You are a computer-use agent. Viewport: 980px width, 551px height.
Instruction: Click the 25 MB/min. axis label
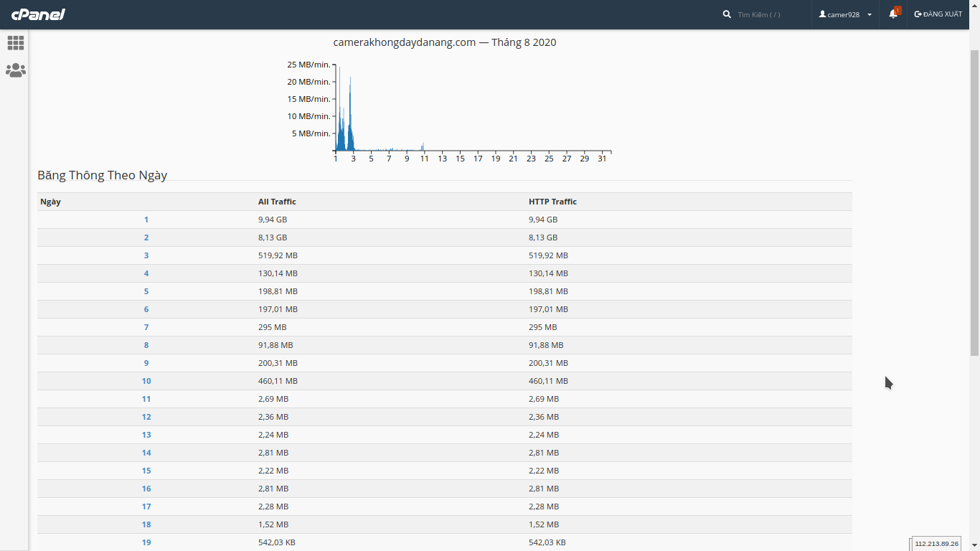[308, 65]
